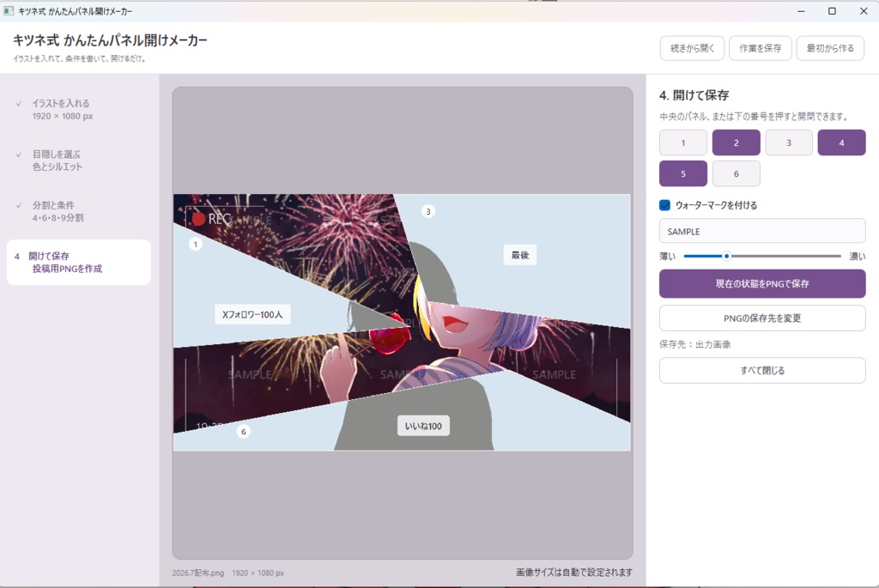Click the circled number 3 panel marker
Screen dimensions: 879x588
coord(428,211)
